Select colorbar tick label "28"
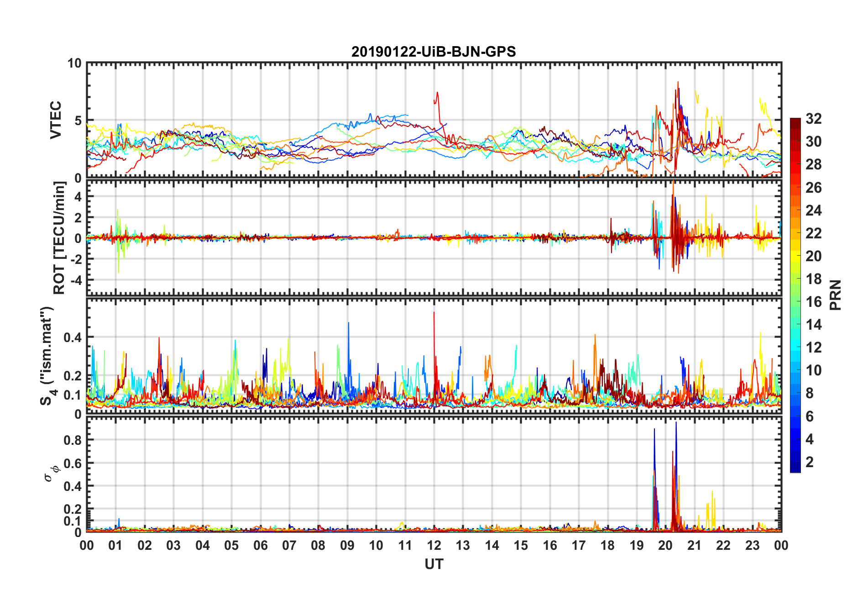This screenshot has height=590, width=868. (813, 164)
